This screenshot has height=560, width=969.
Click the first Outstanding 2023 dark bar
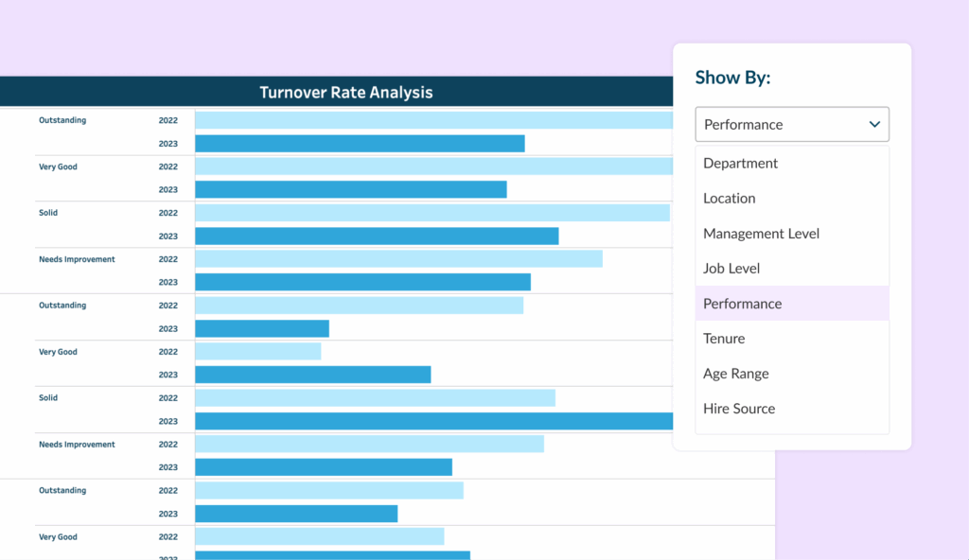[x=360, y=144]
